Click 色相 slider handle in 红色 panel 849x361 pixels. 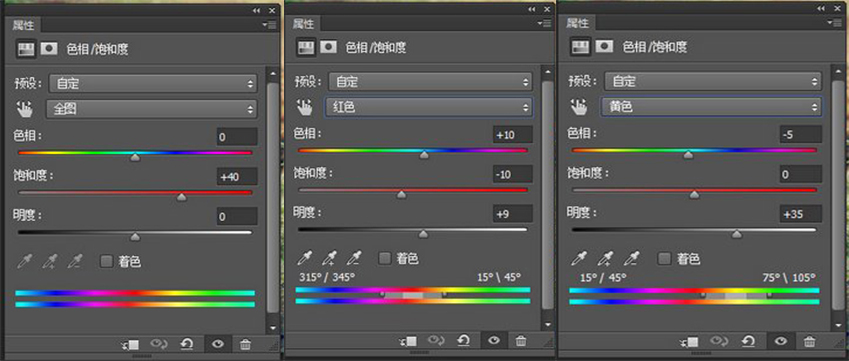[x=424, y=155]
